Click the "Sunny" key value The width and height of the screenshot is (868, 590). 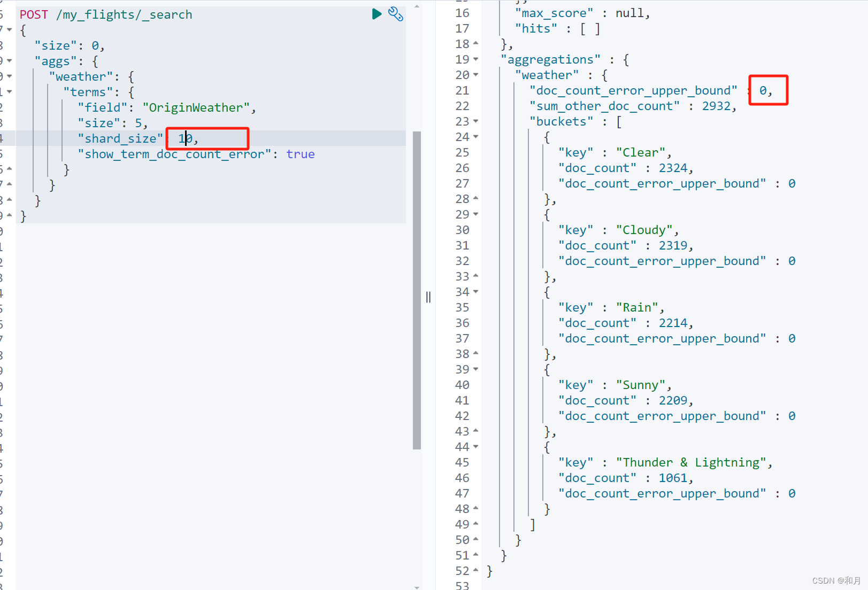(640, 385)
